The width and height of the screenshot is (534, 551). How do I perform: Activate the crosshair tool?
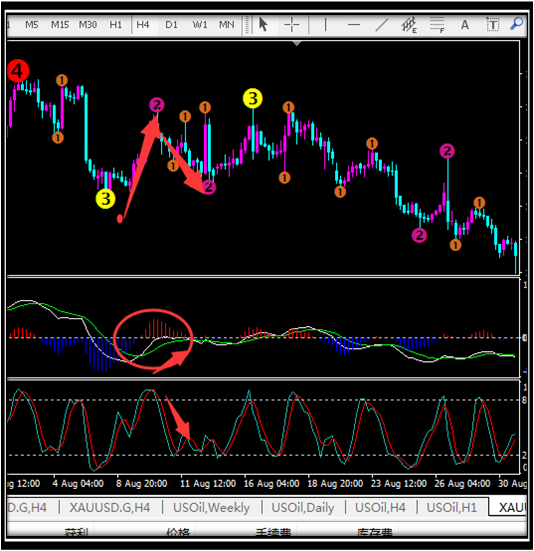[292, 25]
